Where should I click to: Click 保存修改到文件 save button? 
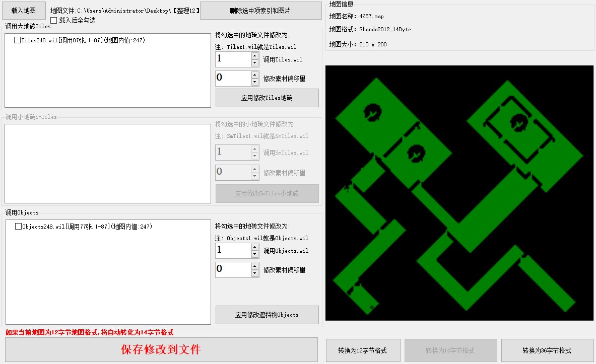[x=161, y=350]
